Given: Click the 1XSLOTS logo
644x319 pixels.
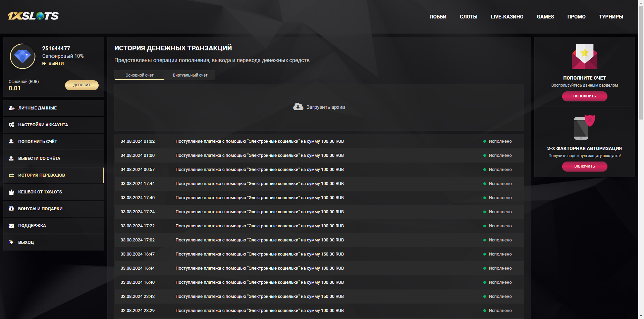Looking at the screenshot, I should coord(34,16).
